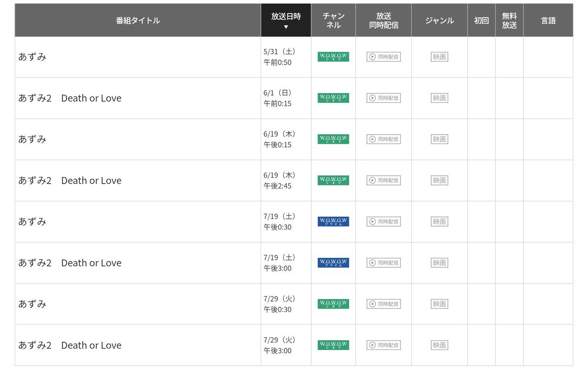The image size is (588, 373).
Task: Click 映画 genre tag for 6/19 午後2:45
Action: click(x=440, y=180)
